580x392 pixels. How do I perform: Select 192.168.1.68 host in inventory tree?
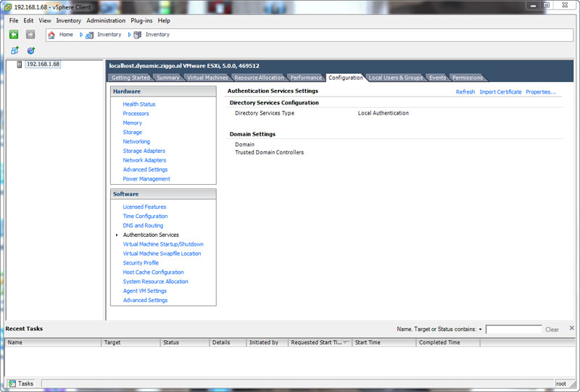(x=43, y=64)
